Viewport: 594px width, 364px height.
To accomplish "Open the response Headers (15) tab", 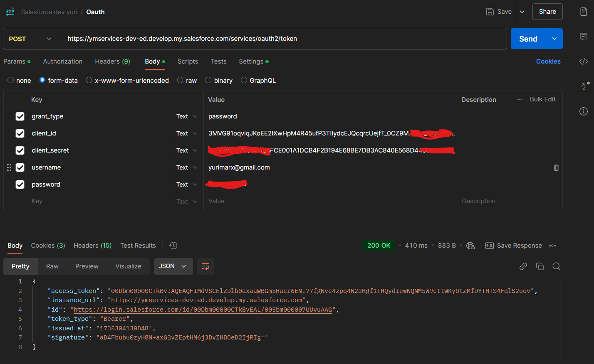I will point(92,246).
